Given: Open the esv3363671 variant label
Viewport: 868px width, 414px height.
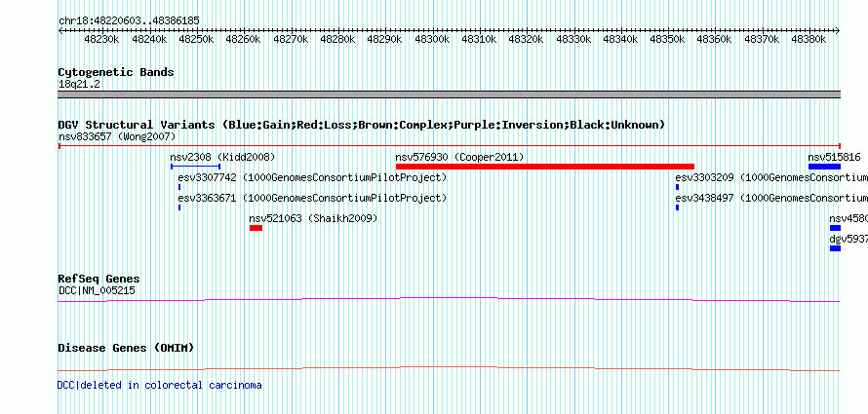Looking at the screenshot, I should tap(312, 198).
